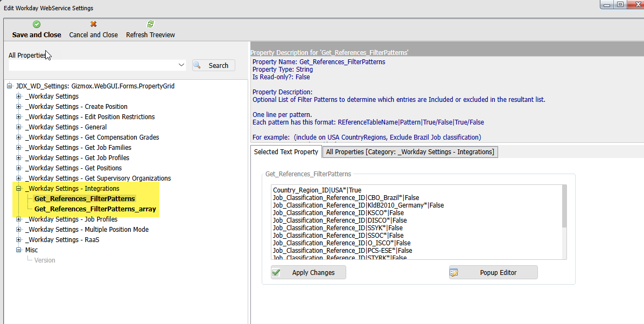Select Get_References_FilterPatterns tree item
The width and height of the screenshot is (644, 324).
85,198
